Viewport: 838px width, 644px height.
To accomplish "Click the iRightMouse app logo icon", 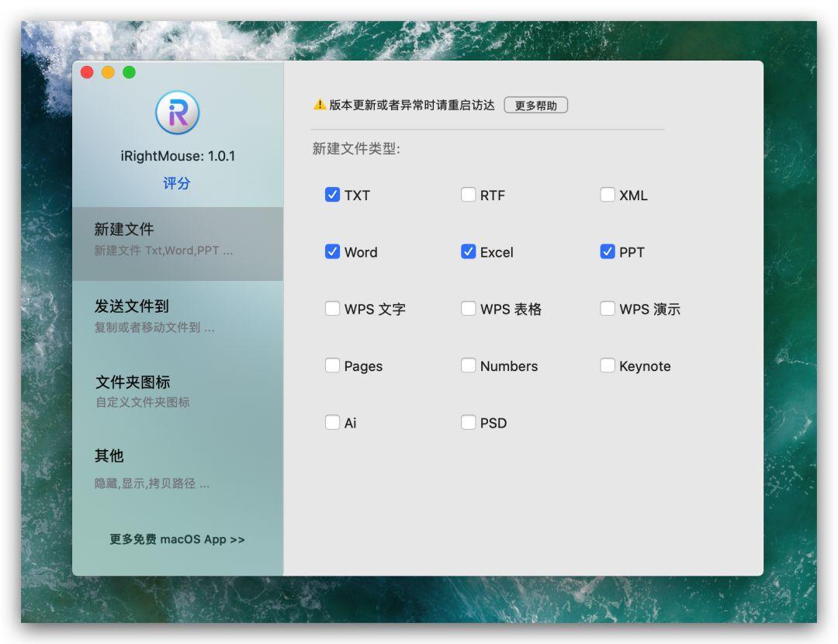I will (x=179, y=113).
